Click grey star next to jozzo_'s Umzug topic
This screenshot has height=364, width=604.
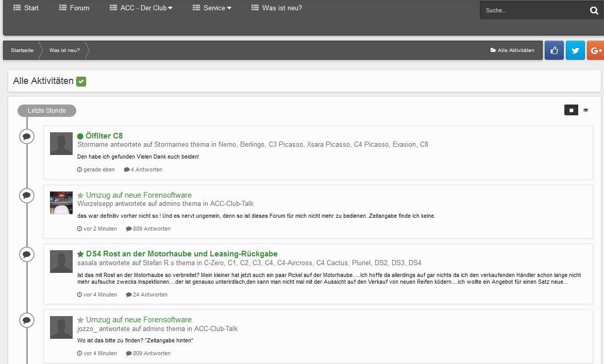click(80, 320)
